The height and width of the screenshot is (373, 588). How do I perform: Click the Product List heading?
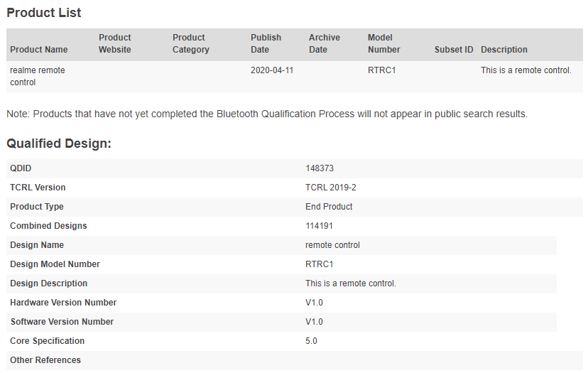pos(44,13)
